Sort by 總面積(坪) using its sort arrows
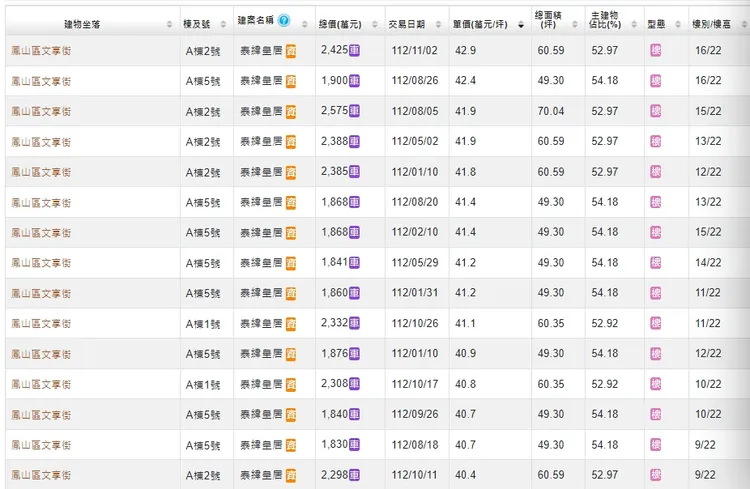750x489 pixels. pos(574,24)
